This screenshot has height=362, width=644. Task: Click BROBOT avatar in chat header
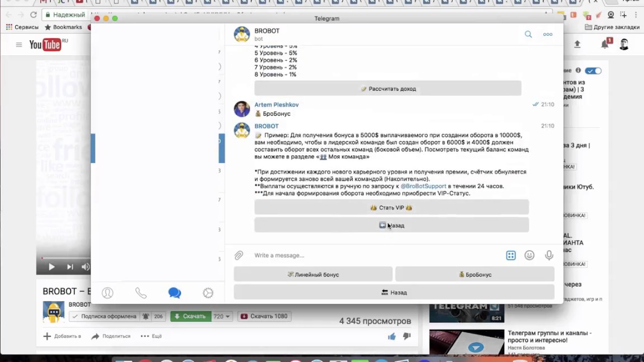[x=242, y=34]
